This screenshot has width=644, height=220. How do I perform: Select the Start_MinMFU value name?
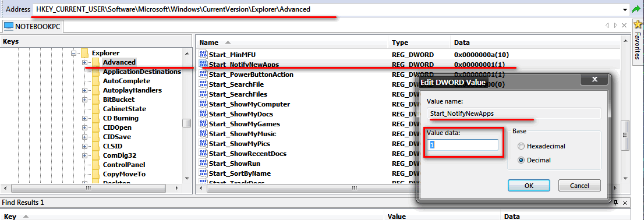[x=232, y=54]
